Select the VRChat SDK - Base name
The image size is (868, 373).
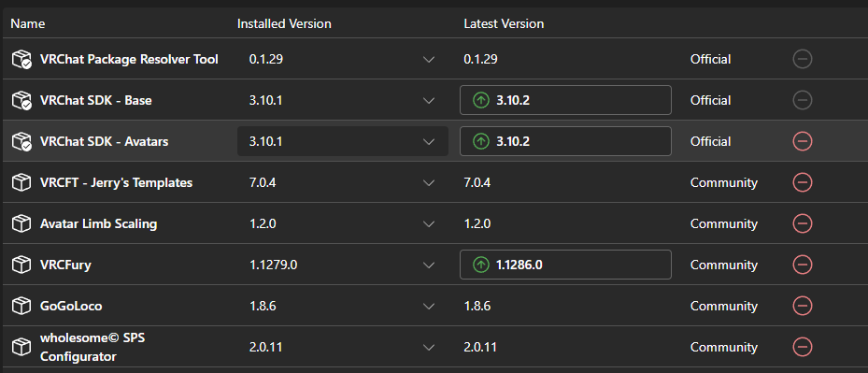[95, 100]
